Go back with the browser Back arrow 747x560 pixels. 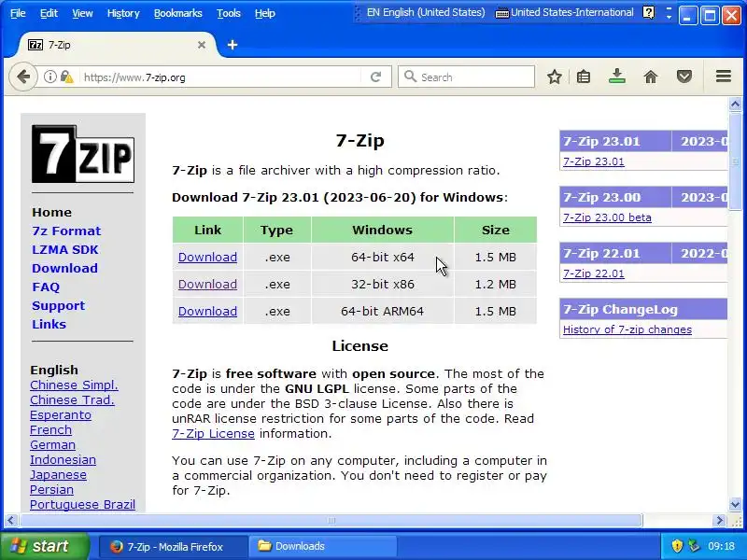[x=22, y=77]
